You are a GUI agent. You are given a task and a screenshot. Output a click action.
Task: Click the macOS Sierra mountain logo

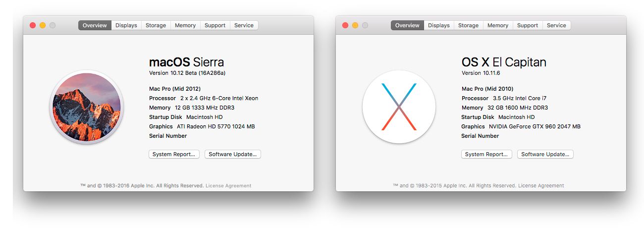pos(86,107)
